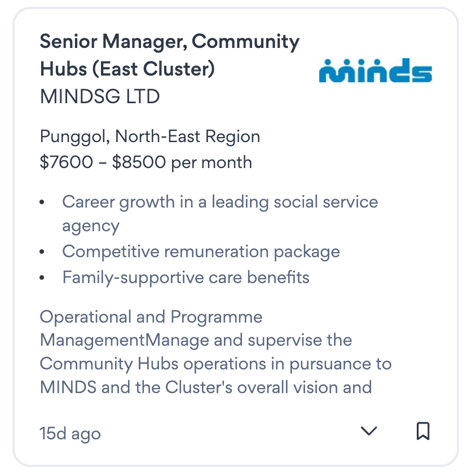Click Competitive remuneration package bullet text
Image resolution: width=476 pixels, height=476 pixels.
(x=201, y=251)
